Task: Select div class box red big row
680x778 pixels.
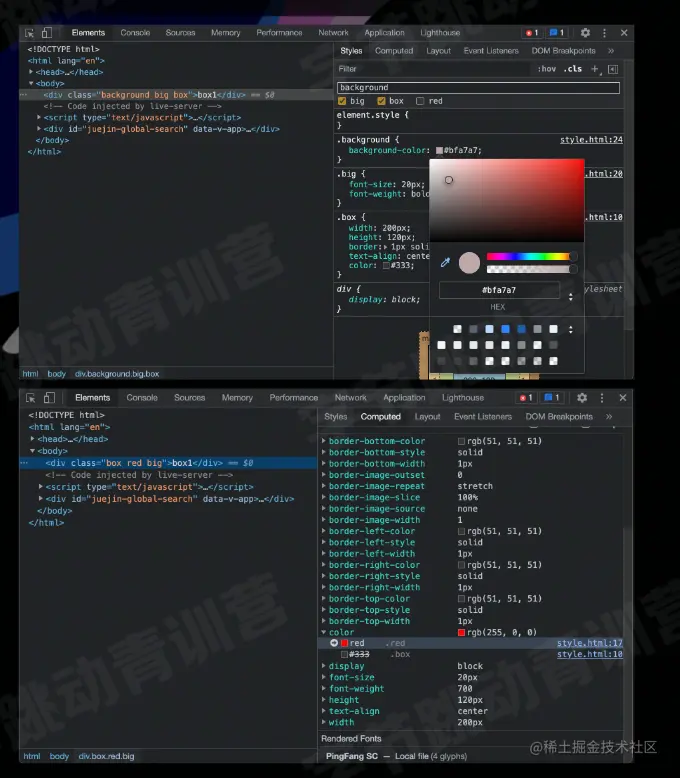Action: [169, 463]
